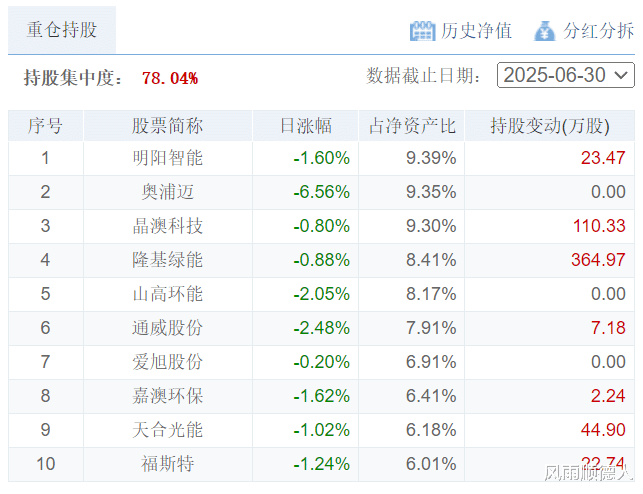Click the 持股集中度 label
Viewport: 643px width, 494px height.
(x=72, y=78)
